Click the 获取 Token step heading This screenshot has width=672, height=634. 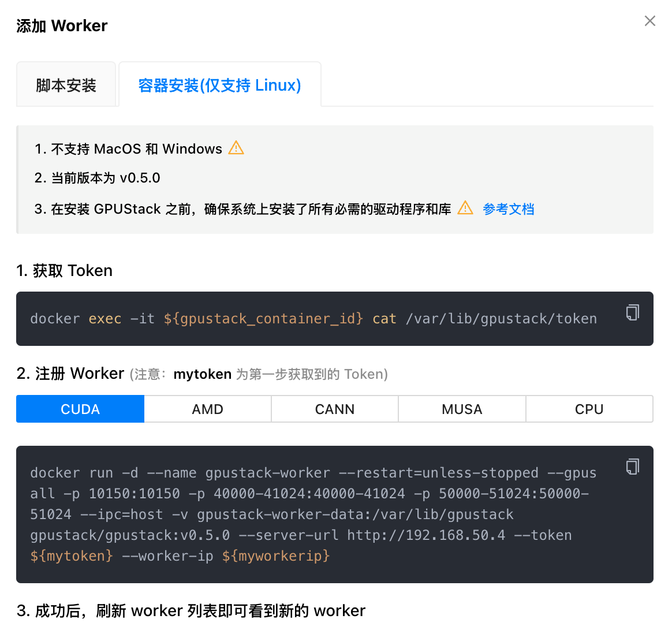coord(64,270)
